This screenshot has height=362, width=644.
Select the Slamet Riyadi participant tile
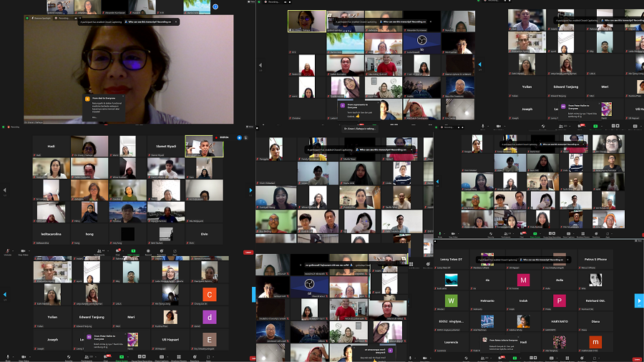(166, 146)
